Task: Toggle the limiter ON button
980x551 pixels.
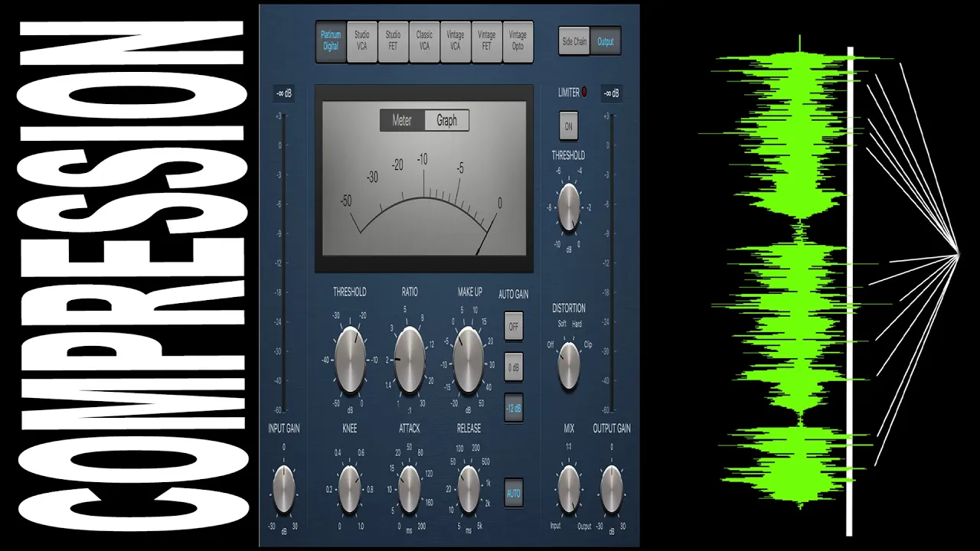Action: tap(568, 127)
